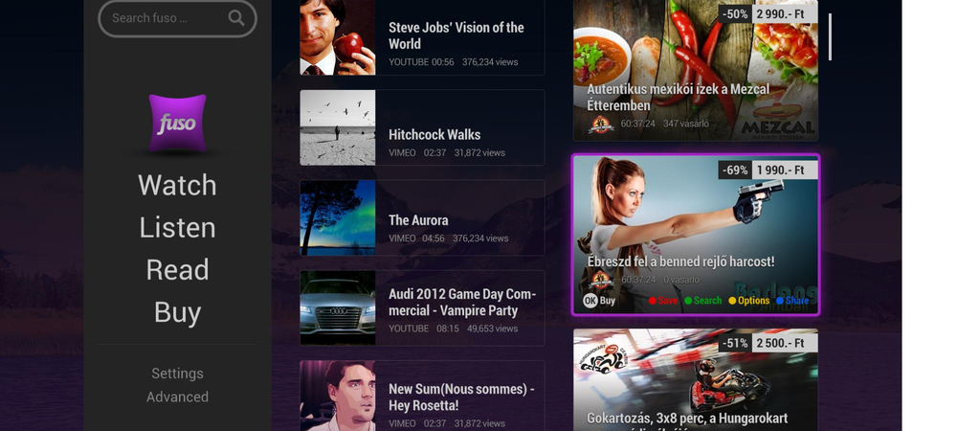The image size is (980, 431).
Task: Open Settings in the sidebar
Action: (177, 374)
